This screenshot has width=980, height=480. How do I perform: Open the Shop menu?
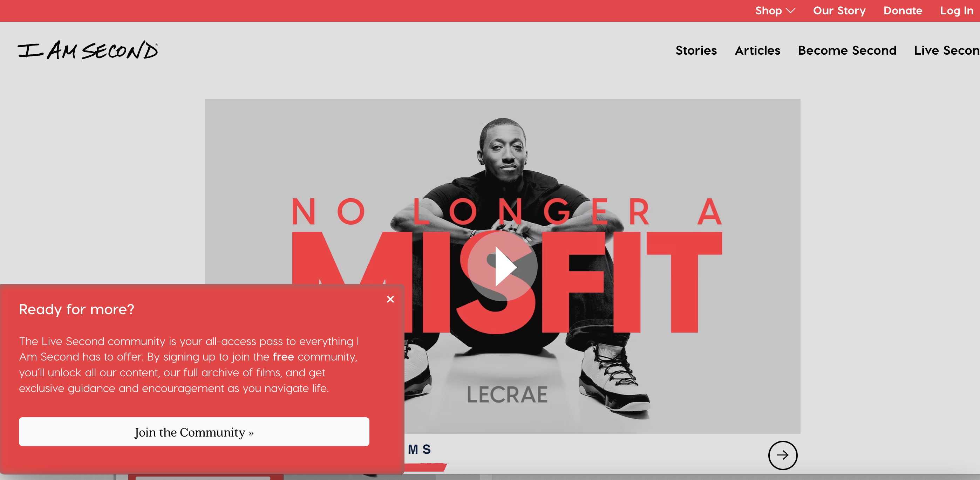point(768,11)
